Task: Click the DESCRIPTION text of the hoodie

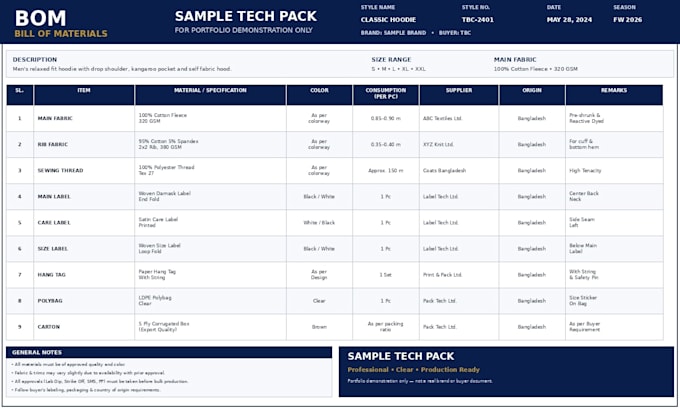Action: pos(122,69)
